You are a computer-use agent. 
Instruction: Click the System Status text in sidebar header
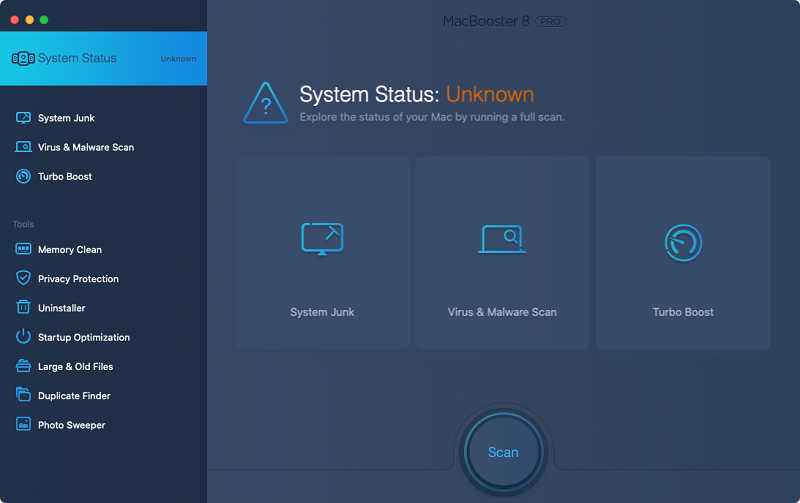click(x=77, y=58)
